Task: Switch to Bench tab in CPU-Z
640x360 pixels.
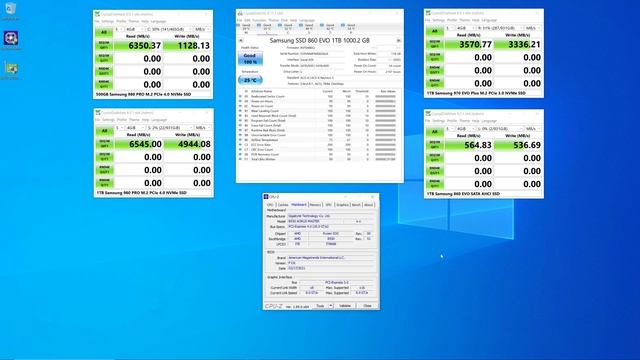Action: (x=356, y=204)
